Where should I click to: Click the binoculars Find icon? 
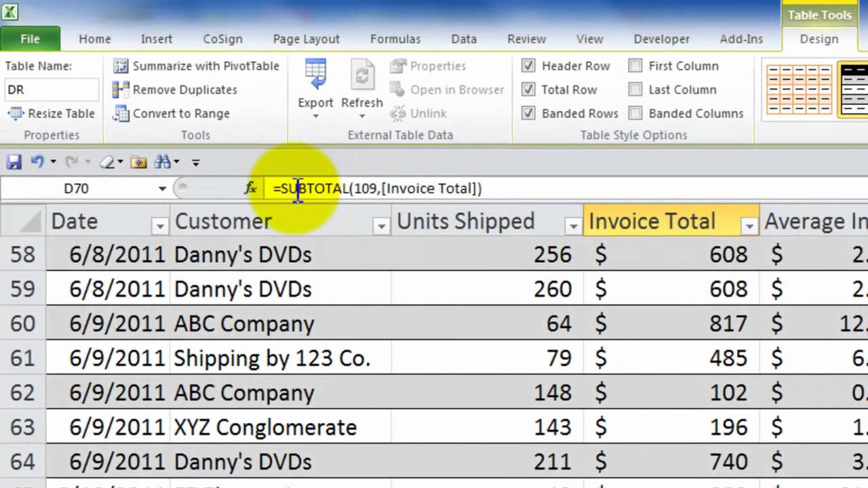tap(163, 162)
